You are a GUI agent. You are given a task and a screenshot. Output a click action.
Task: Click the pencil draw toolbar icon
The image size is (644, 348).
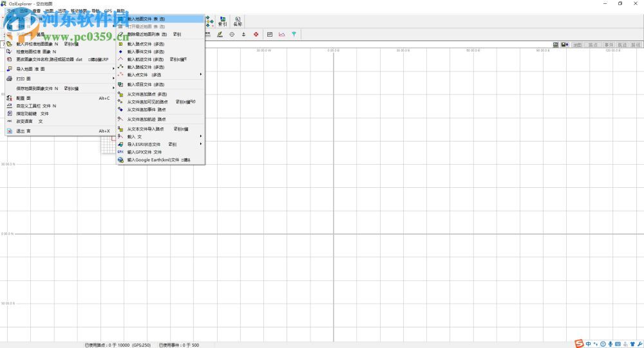pos(220,35)
